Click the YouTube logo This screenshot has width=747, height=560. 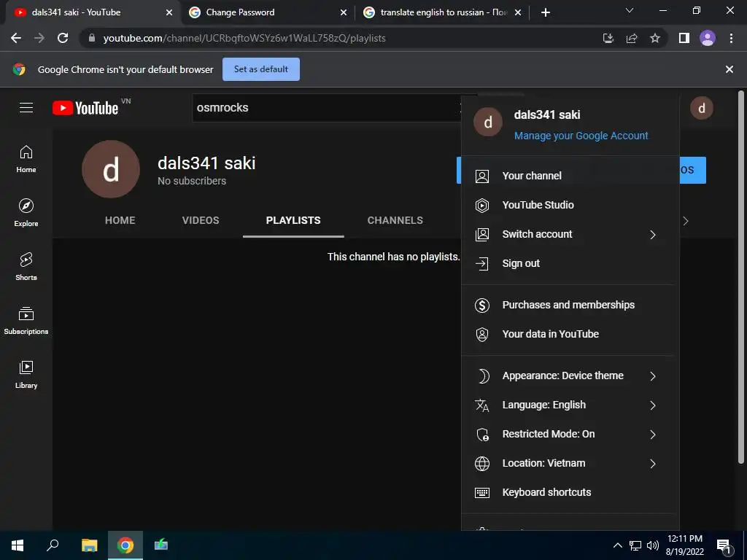coord(86,108)
